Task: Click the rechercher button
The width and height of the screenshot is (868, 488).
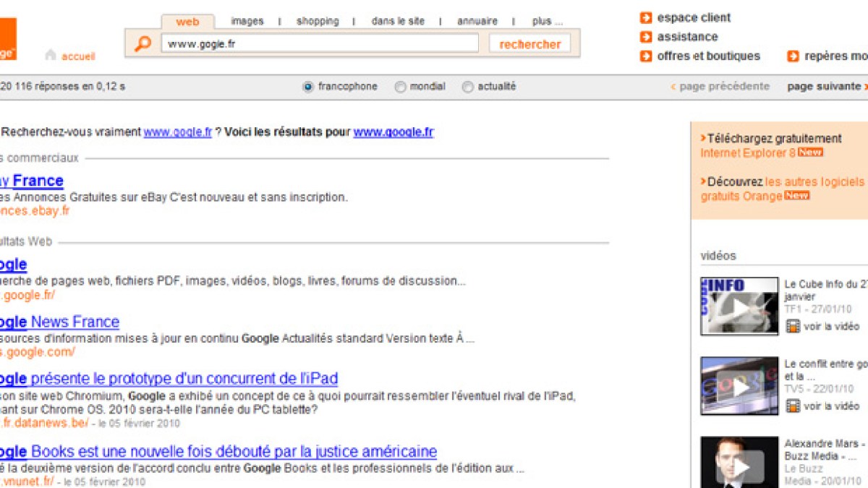Action: (x=530, y=44)
